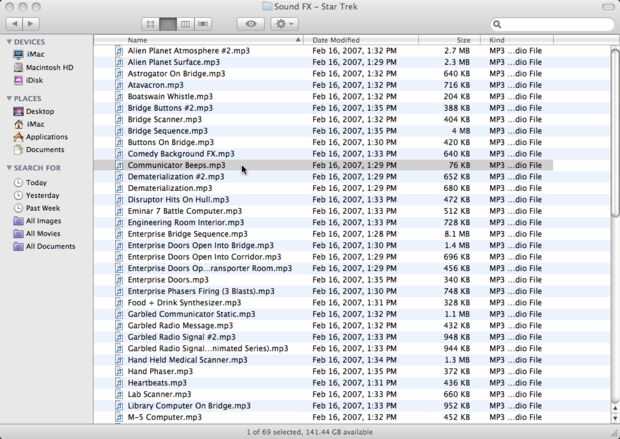
Task: Click the scroll down arrow
Action: [x=615, y=418]
